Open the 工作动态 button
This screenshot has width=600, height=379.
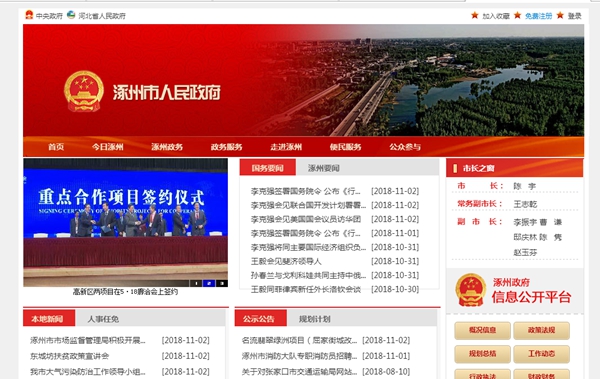(541, 354)
